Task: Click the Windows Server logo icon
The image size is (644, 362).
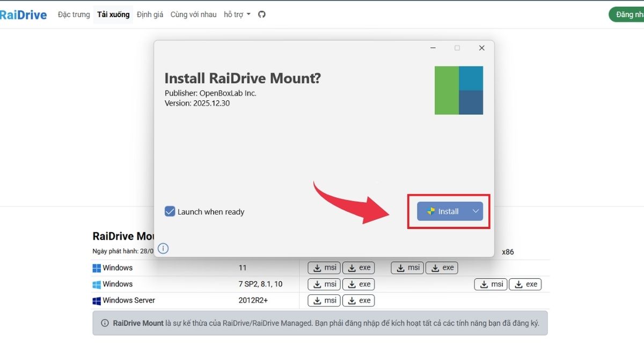Action: 97,301
